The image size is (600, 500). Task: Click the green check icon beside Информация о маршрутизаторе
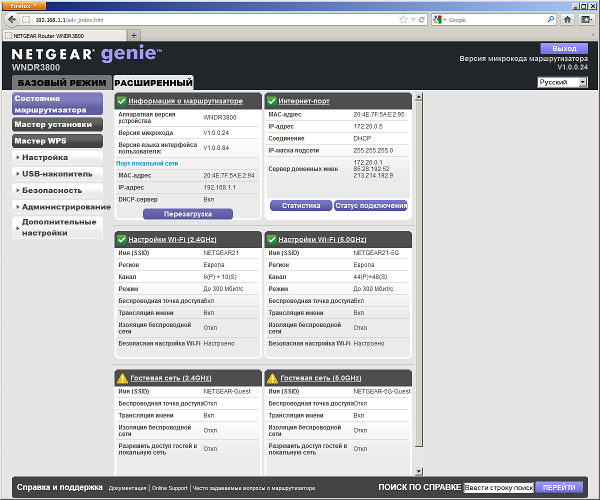pos(121,101)
